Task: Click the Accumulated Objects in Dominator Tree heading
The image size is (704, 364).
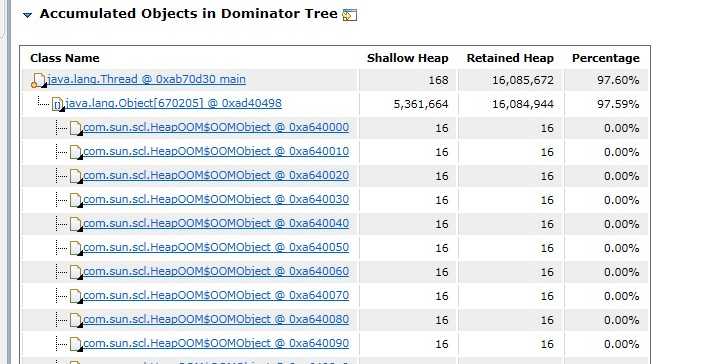Action: point(189,14)
